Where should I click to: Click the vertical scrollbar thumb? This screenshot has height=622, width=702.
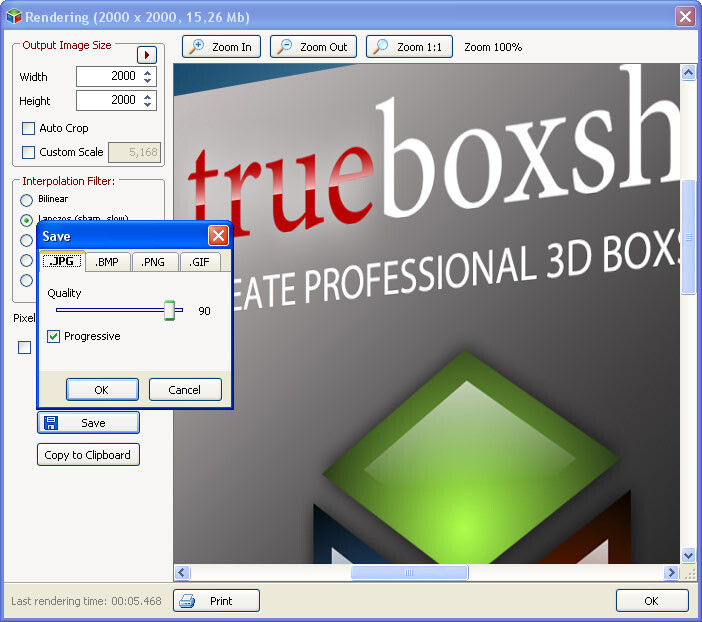click(688, 237)
